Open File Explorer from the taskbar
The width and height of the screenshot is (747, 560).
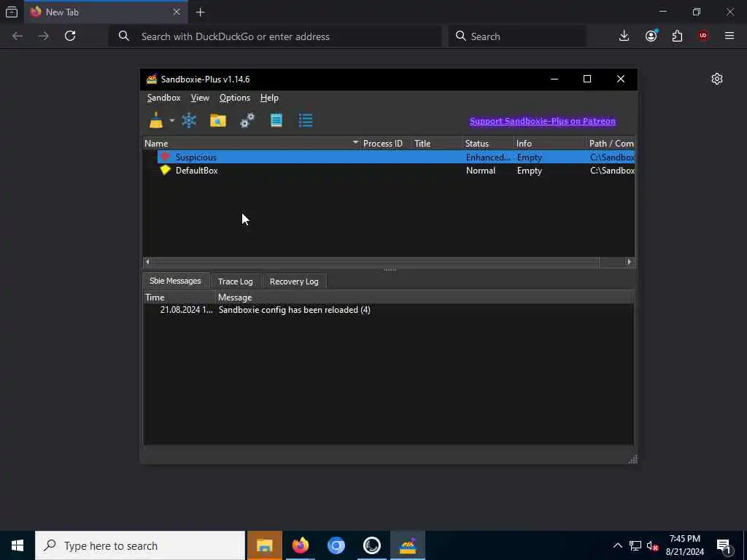click(264, 545)
